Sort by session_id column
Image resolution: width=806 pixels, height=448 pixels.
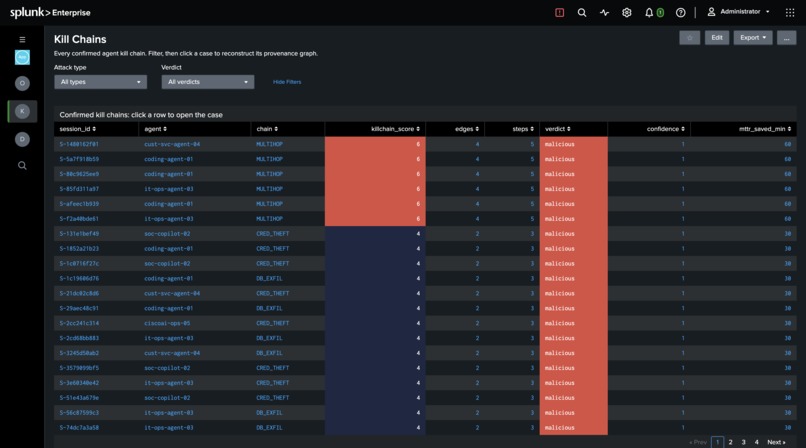78,129
